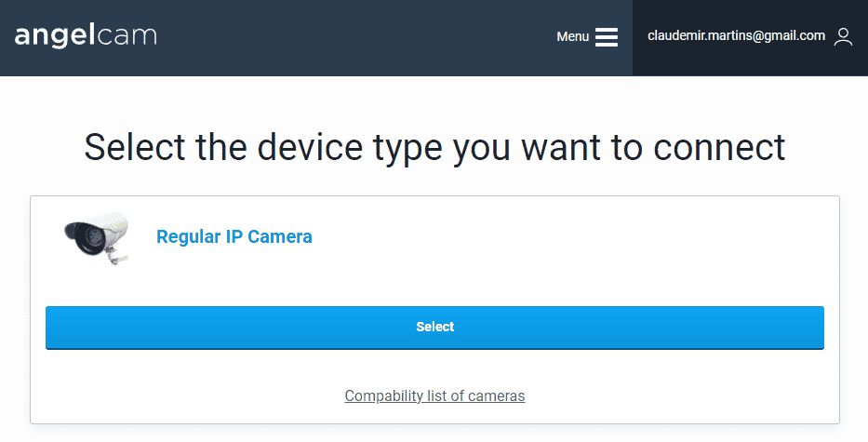Open the hamburger menu icon
The height and width of the screenshot is (442, 868).
click(607, 37)
